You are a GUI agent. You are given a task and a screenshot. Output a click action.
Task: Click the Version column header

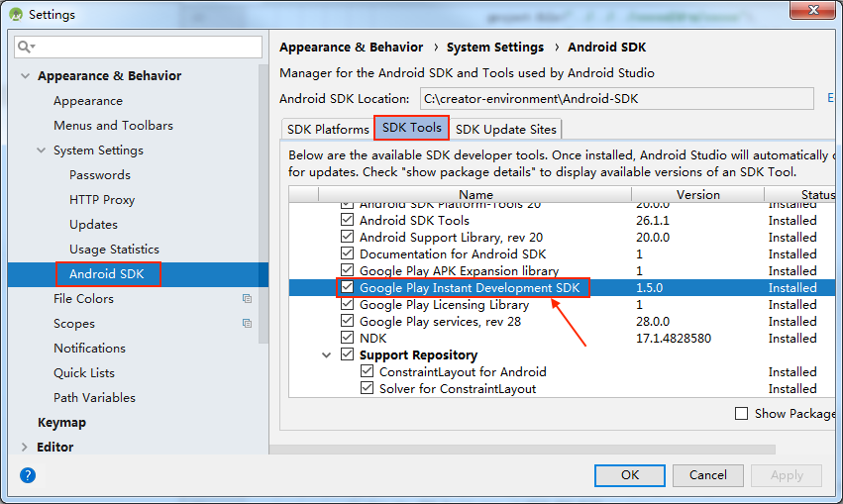pos(697,194)
